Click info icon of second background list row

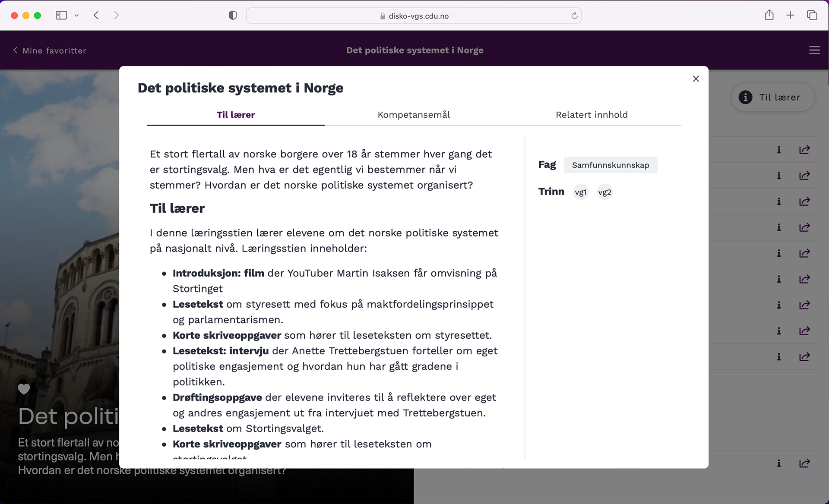pyautogui.click(x=779, y=176)
